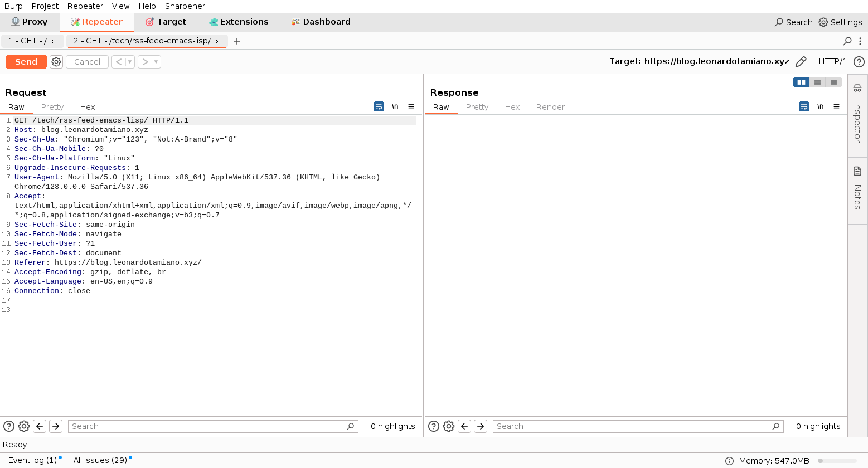This screenshot has width=868, height=468.
Task: Focus the Request search field
Action: tap(213, 426)
